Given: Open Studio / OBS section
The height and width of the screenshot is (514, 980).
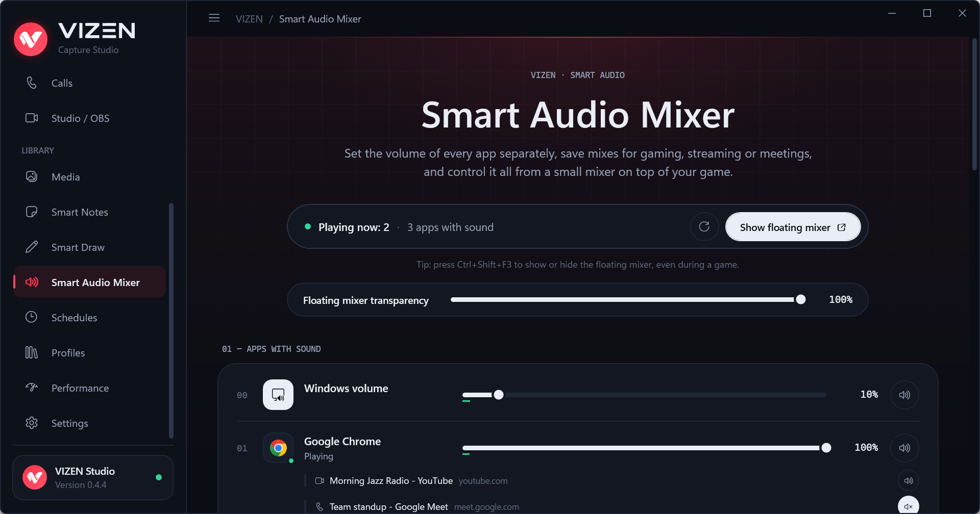Looking at the screenshot, I should 89,118.
